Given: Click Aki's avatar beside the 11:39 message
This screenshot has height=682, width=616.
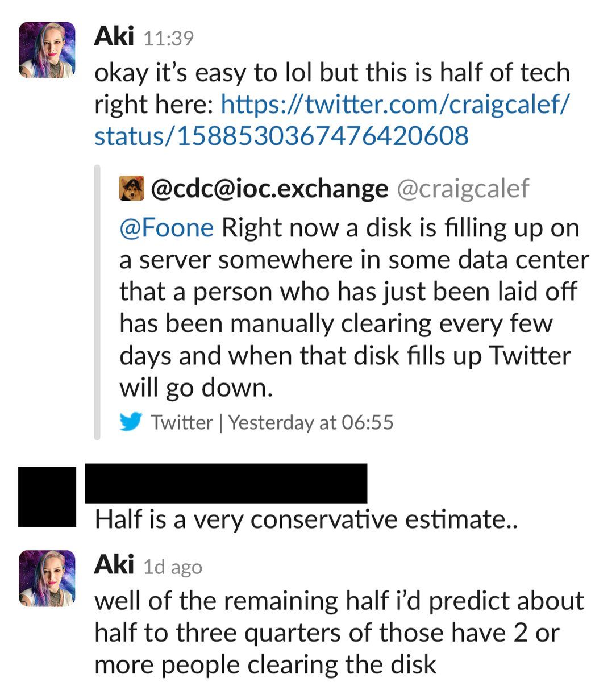Looking at the screenshot, I should (47, 49).
